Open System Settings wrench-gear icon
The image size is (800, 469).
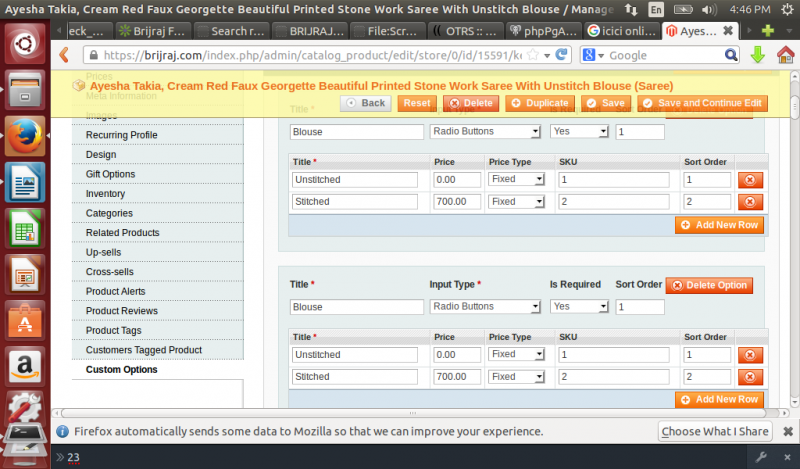click(24, 407)
